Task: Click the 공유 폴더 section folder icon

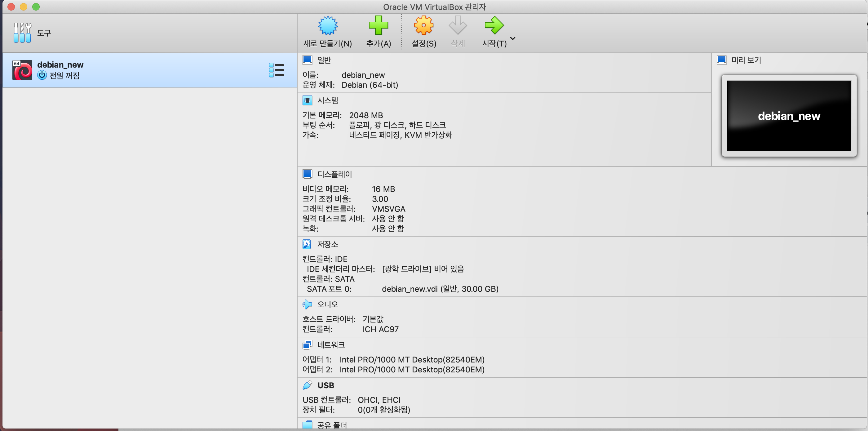Action: click(307, 424)
